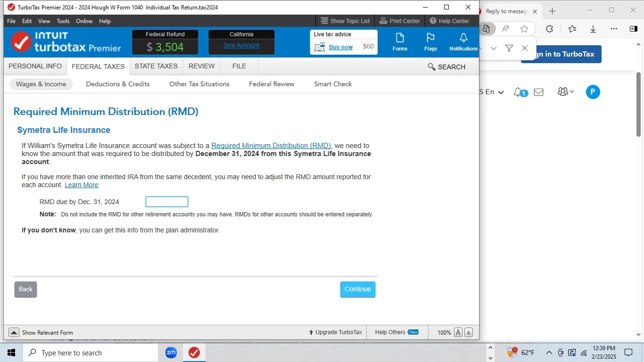Click the Windows Start button
Image resolution: width=644 pixels, height=362 pixels.
click(x=11, y=353)
